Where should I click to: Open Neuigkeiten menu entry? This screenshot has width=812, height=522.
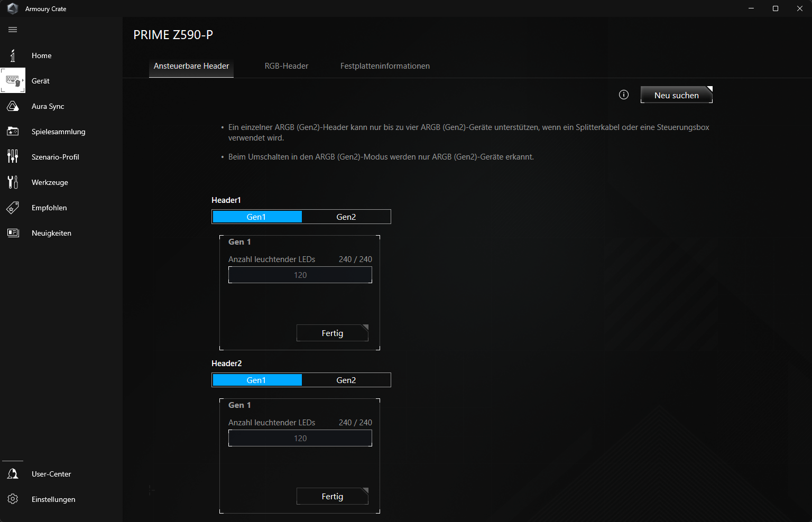52,233
